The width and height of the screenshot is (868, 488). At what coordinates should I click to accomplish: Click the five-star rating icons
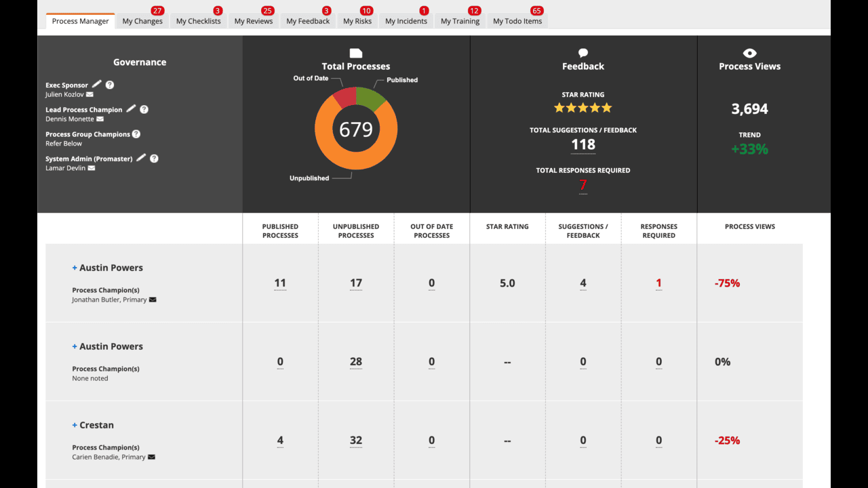[583, 108]
